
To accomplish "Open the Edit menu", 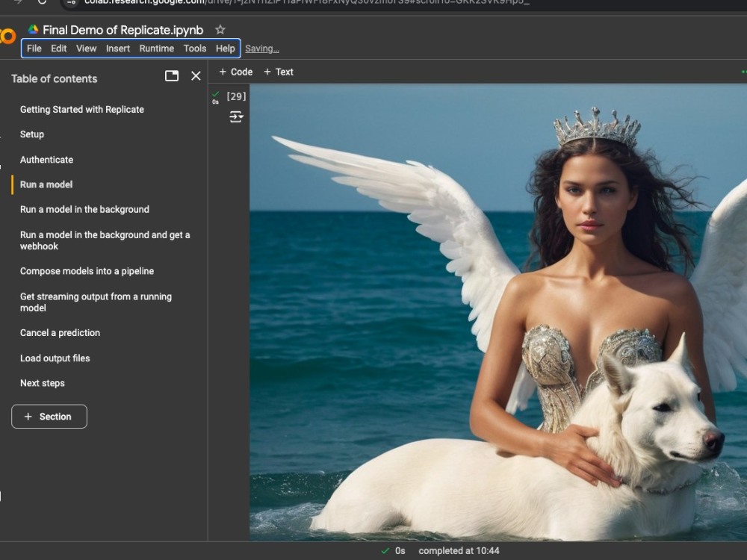I will 58,48.
